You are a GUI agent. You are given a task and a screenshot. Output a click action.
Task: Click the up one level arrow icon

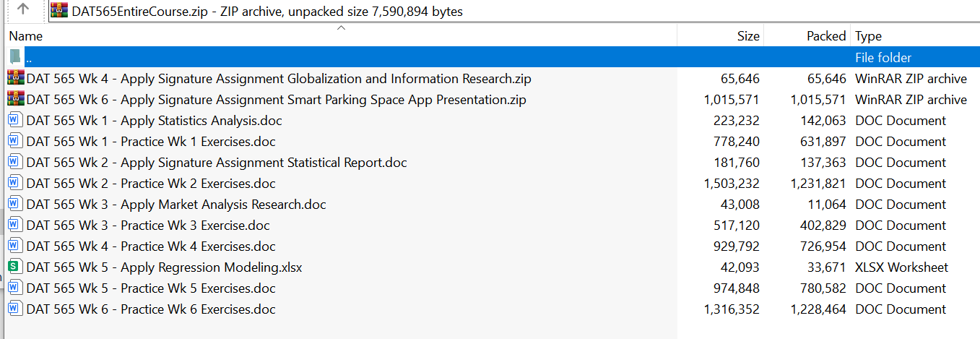(23, 10)
